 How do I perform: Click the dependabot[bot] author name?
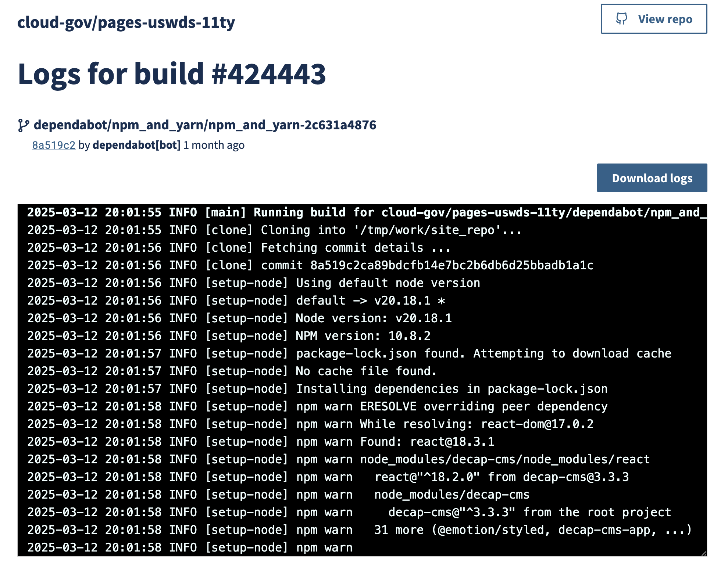[136, 145]
